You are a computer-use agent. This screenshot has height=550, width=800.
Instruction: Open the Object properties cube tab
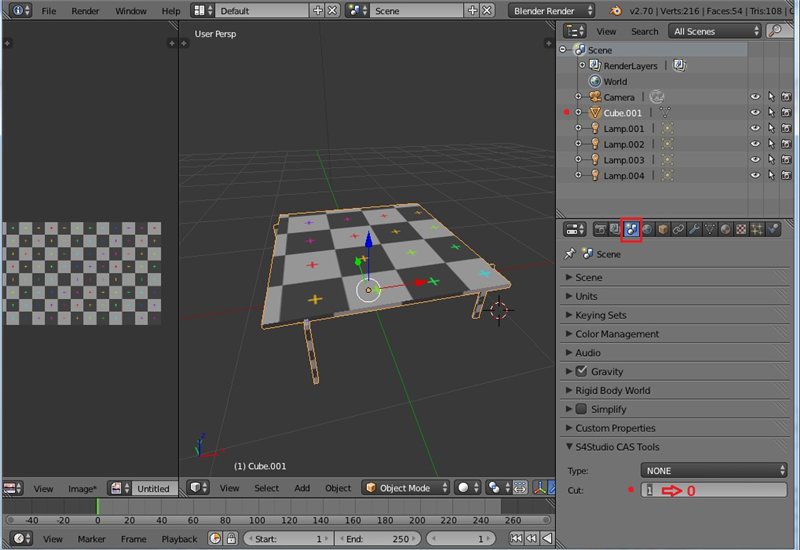662,229
